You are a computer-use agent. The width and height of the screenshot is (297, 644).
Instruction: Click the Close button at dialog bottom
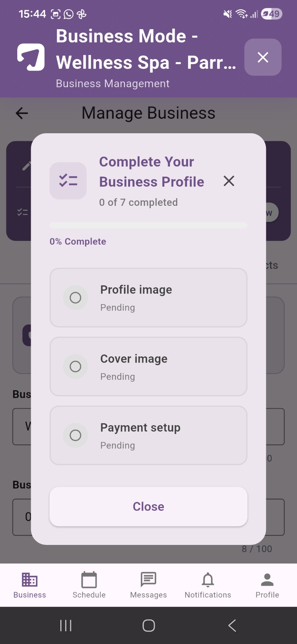(148, 507)
